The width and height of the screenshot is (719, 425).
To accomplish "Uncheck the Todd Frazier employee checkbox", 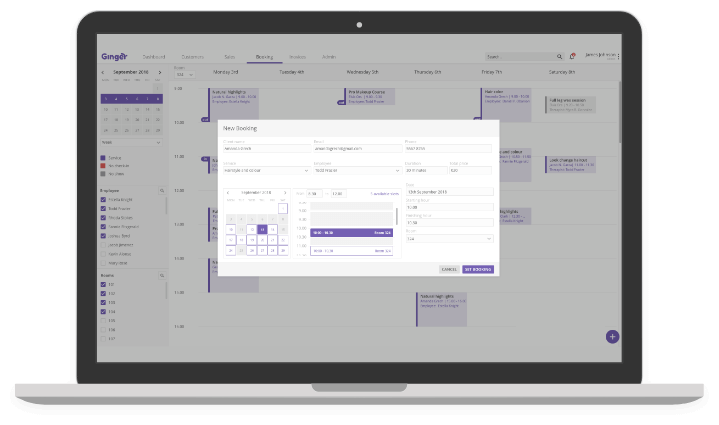I will pos(103,208).
